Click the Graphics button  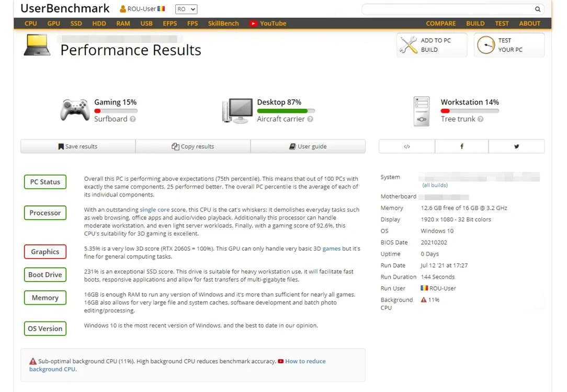(x=45, y=251)
